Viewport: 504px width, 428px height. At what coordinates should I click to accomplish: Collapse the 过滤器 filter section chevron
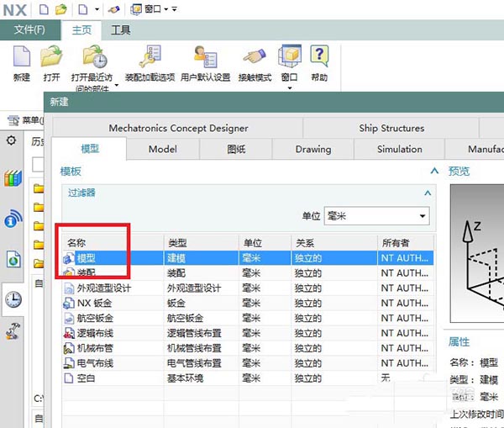428,193
